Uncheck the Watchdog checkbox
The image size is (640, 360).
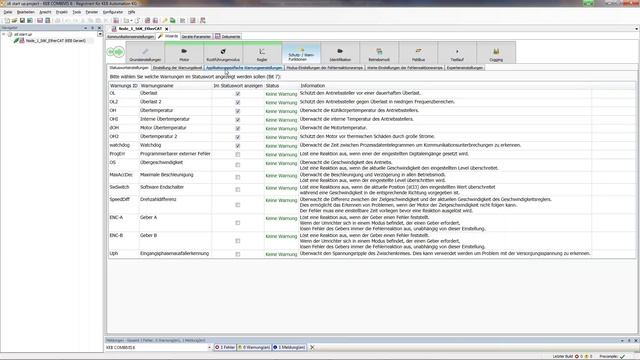pyautogui.click(x=238, y=146)
